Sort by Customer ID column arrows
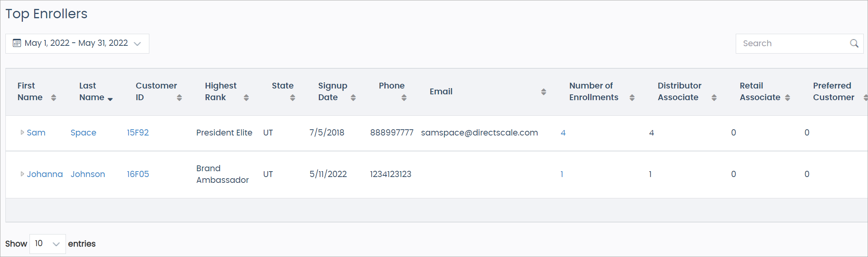 [x=179, y=98]
